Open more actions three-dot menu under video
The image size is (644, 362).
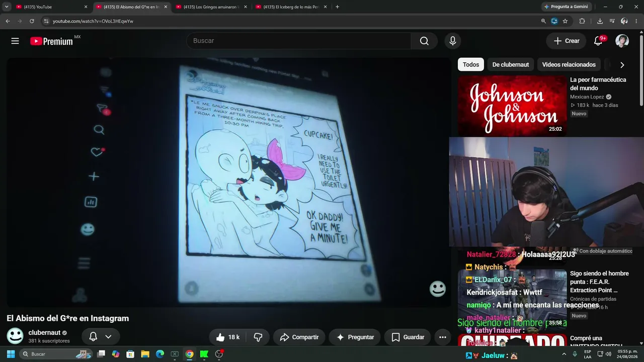click(443, 337)
